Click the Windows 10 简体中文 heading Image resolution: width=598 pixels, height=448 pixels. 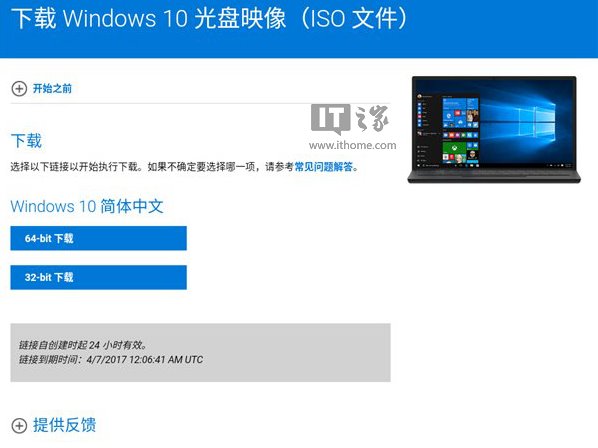(87, 206)
